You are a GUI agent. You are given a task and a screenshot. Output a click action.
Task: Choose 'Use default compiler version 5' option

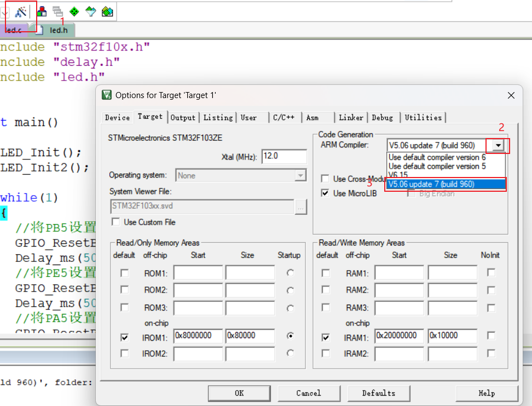(437, 166)
